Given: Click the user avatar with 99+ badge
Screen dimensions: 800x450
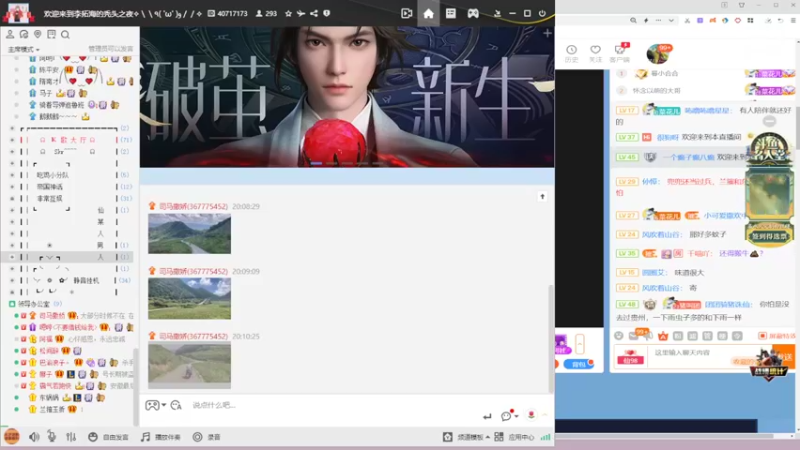Looking at the screenshot, I should tap(658, 54).
